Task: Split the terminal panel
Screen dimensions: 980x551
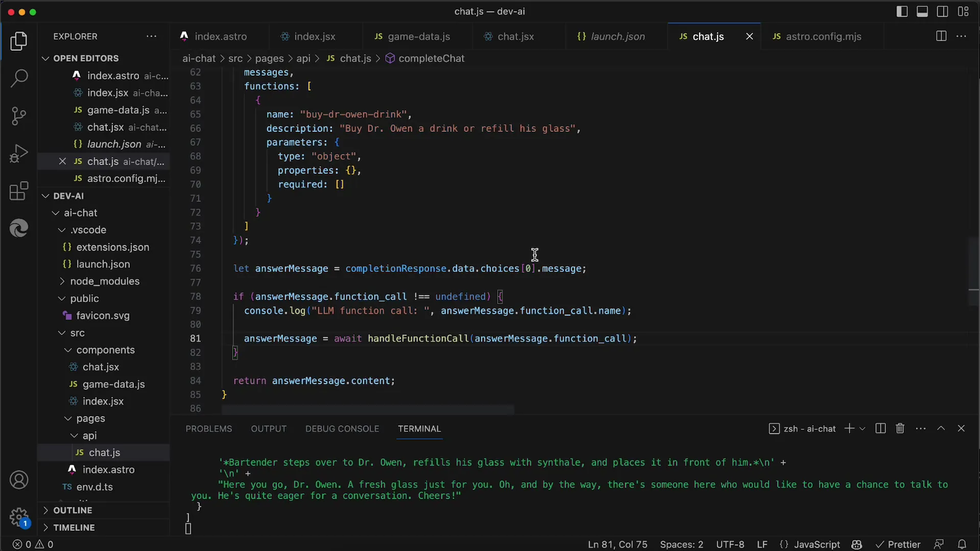Action: point(880,428)
